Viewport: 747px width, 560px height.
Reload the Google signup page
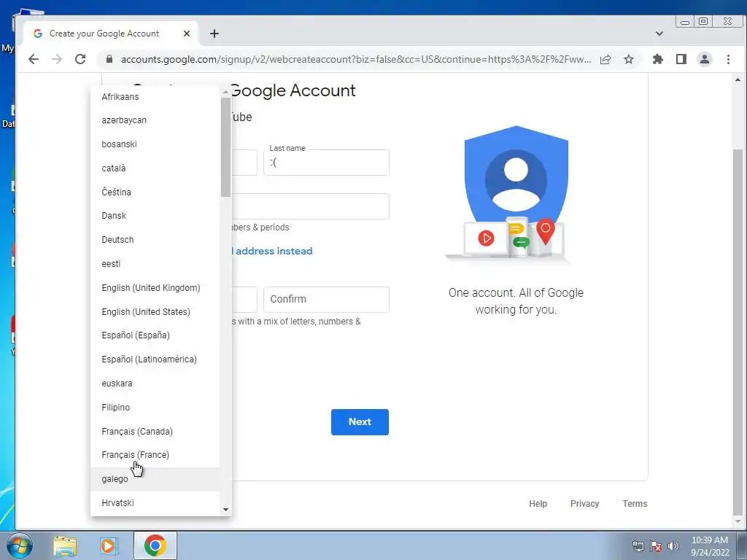coord(80,59)
